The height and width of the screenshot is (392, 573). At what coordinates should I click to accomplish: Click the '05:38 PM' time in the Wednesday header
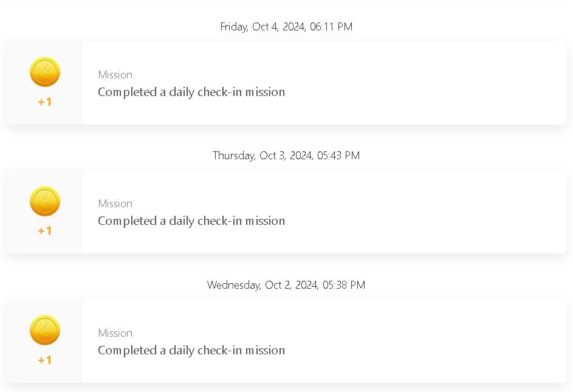click(344, 285)
